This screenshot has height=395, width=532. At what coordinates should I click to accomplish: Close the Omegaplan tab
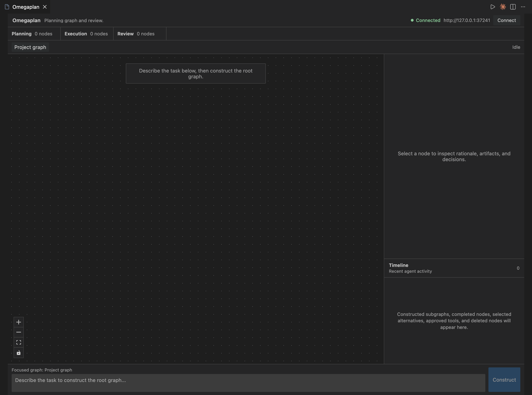pyautogui.click(x=45, y=7)
